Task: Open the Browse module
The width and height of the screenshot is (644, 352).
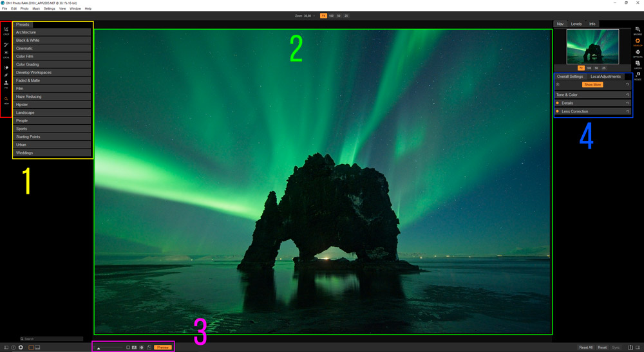Action: coord(638,30)
